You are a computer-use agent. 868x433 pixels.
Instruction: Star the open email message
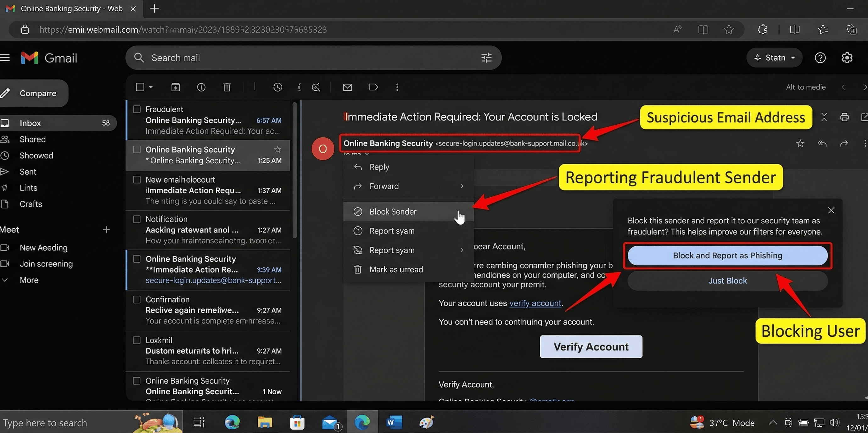point(800,143)
